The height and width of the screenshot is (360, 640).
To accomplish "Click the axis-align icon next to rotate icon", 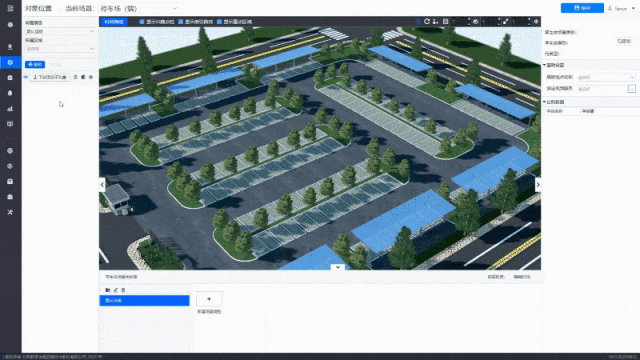I will pyautogui.click(x=436, y=21).
